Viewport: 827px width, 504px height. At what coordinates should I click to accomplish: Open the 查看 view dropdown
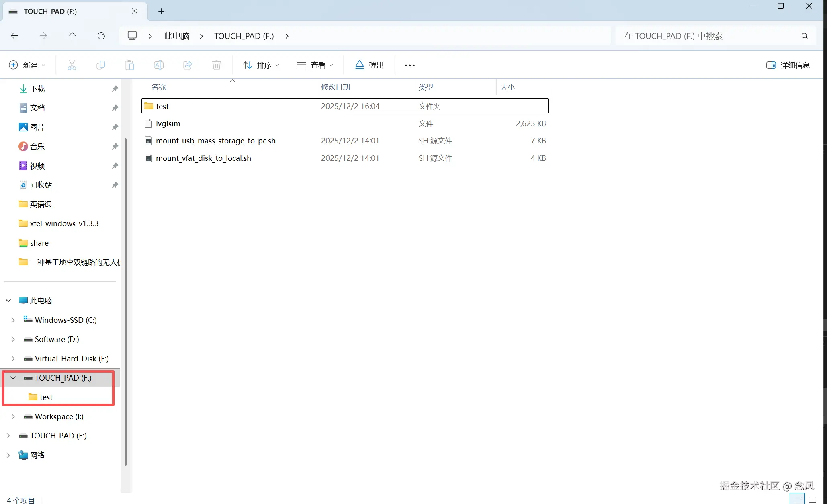coord(315,65)
